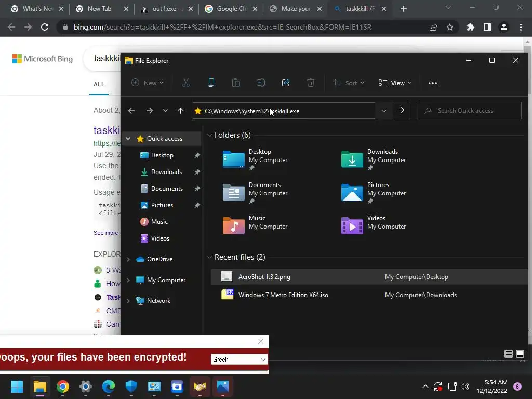Switch to the Google Chrome tab
532x399 pixels.
pyautogui.click(x=231, y=9)
